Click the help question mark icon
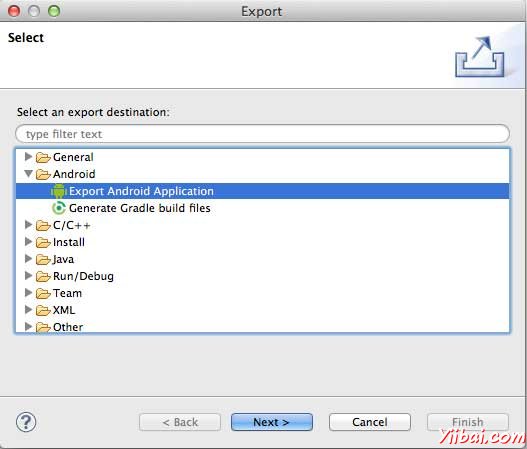The height and width of the screenshot is (449, 527). 26,422
